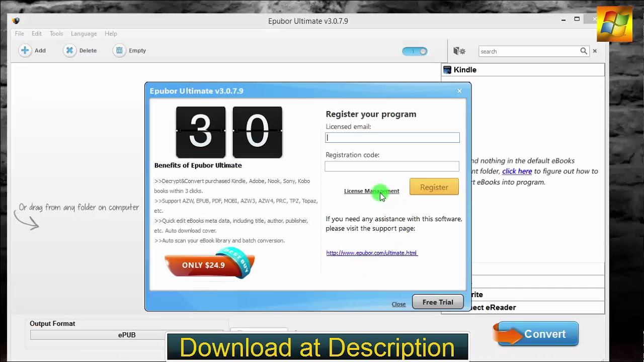The image size is (644, 362).
Task: Follow the 'click here' help link
Action: (x=517, y=171)
